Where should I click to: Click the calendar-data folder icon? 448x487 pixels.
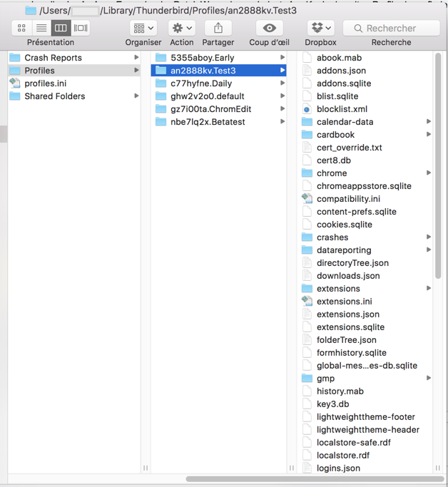[x=307, y=122]
